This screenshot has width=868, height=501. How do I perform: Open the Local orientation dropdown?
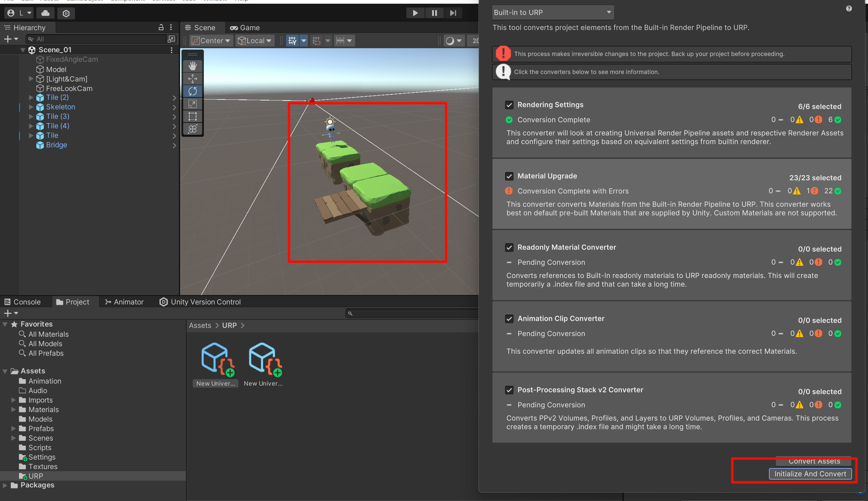pos(255,41)
